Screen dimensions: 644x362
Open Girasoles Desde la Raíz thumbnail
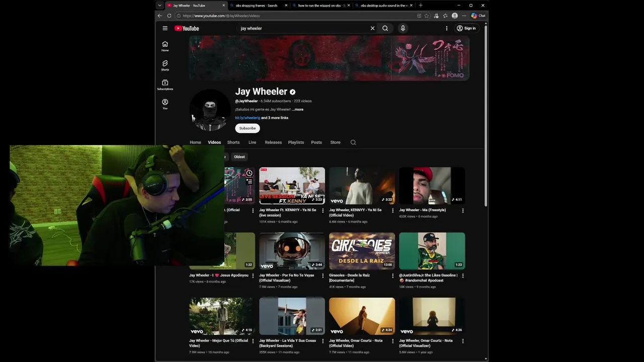point(362,251)
